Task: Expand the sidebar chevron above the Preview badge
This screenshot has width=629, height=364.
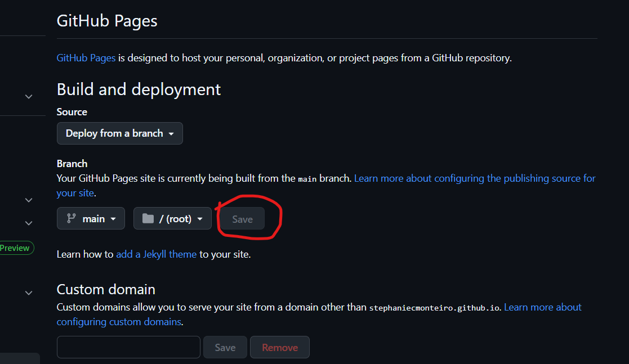Action: [x=29, y=200]
